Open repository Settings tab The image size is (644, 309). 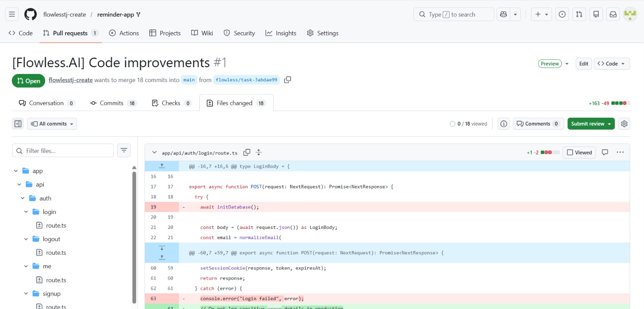[323, 33]
